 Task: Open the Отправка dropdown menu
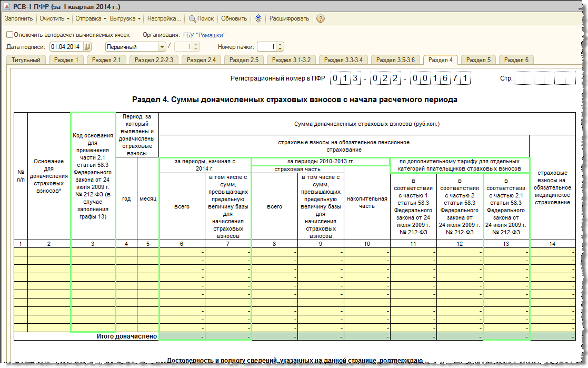[x=90, y=18]
